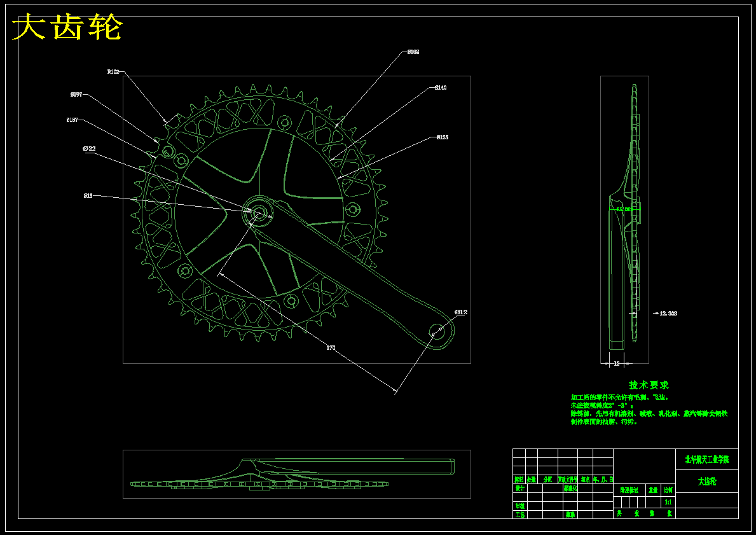Viewport: 756px width, 535px height.
Task: Click the 重量 cell in title block
Action: point(653,490)
